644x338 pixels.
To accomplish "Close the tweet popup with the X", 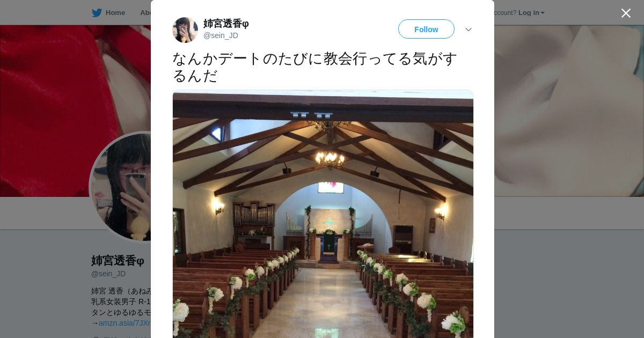I will pyautogui.click(x=626, y=13).
